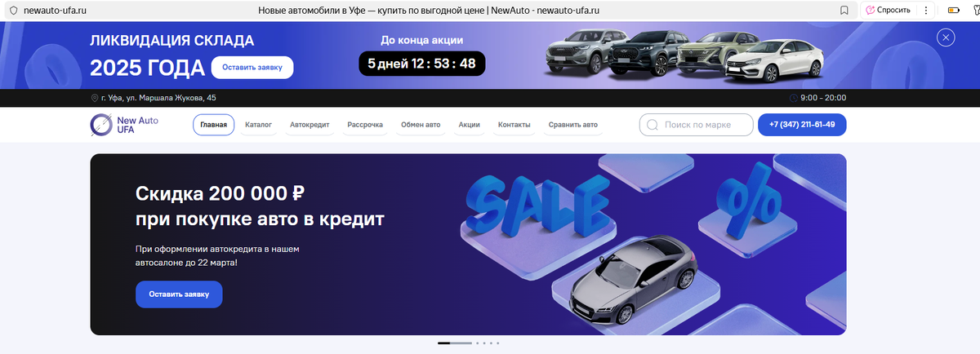
Task: Click the clock icon near working hours
Action: coord(794,98)
